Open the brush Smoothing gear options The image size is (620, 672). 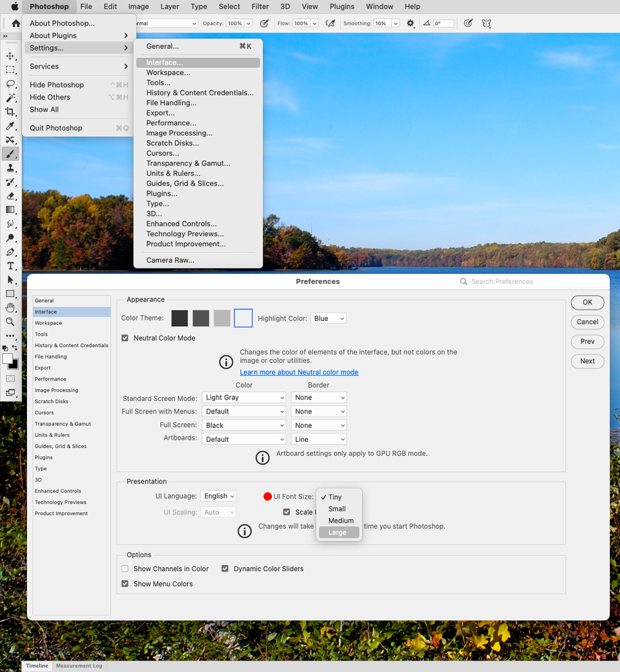(x=410, y=22)
